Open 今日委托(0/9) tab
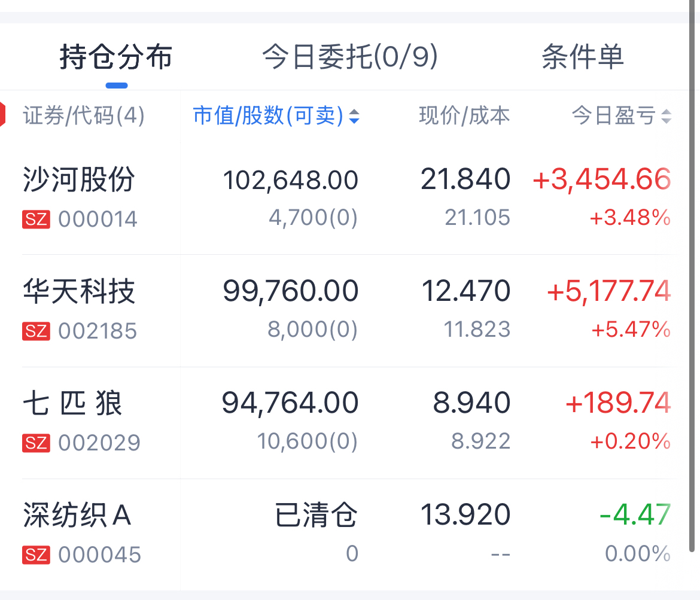 pyautogui.click(x=350, y=57)
